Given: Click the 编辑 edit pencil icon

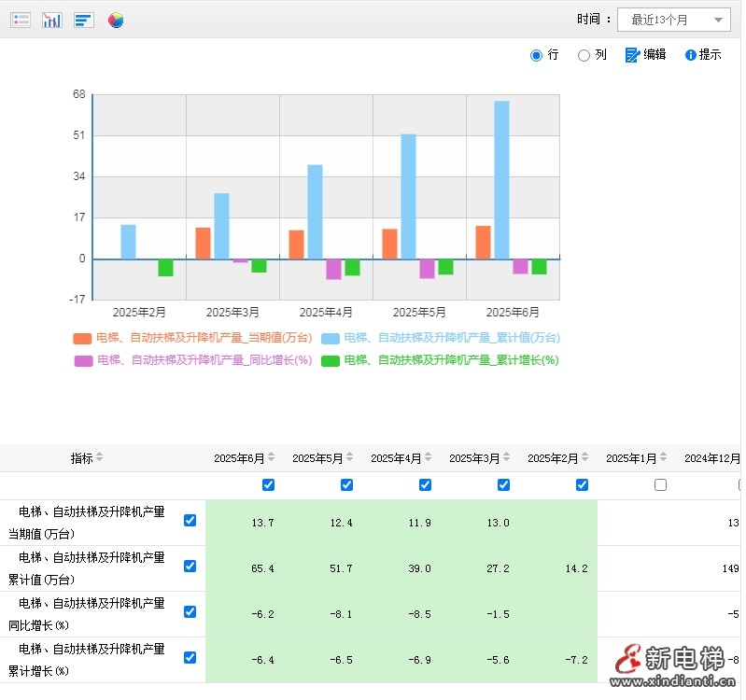Looking at the screenshot, I should 632,55.
